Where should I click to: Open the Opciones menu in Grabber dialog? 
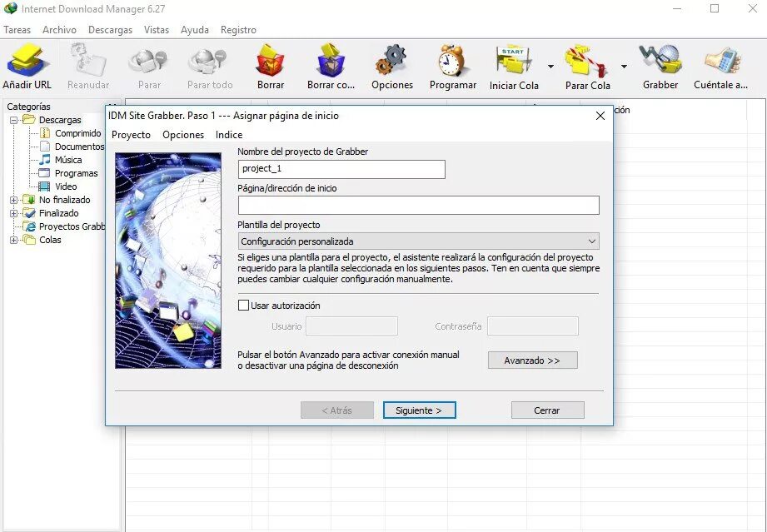point(183,135)
